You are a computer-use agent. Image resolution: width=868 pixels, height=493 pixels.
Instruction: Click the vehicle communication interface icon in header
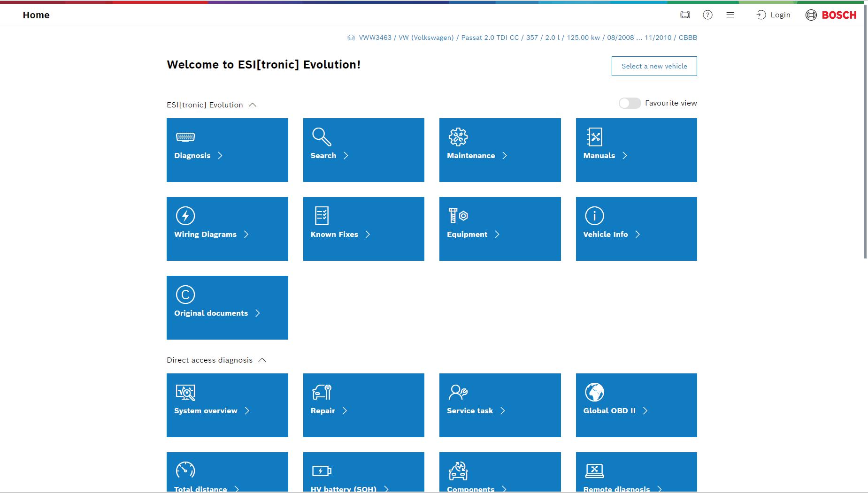click(685, 15)
